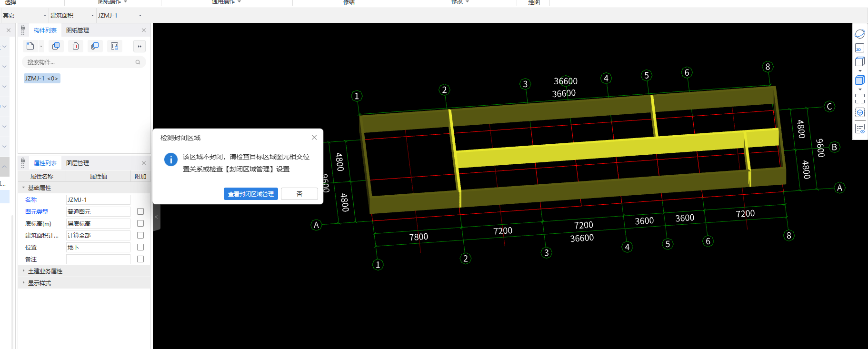Switch to 2D view icon
The height and width of the screenshot is (349, 868).
(859, 48)
